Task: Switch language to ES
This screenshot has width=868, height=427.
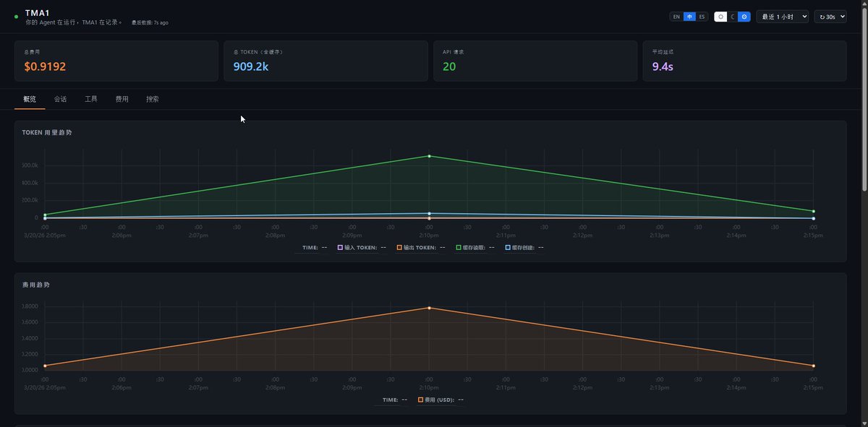Action: 702,17
